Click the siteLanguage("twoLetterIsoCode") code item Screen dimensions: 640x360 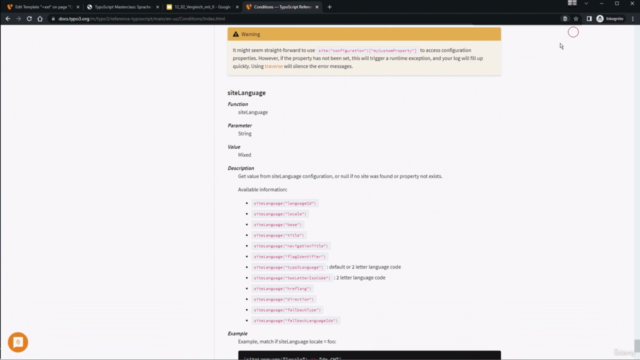tap(291, 278)
